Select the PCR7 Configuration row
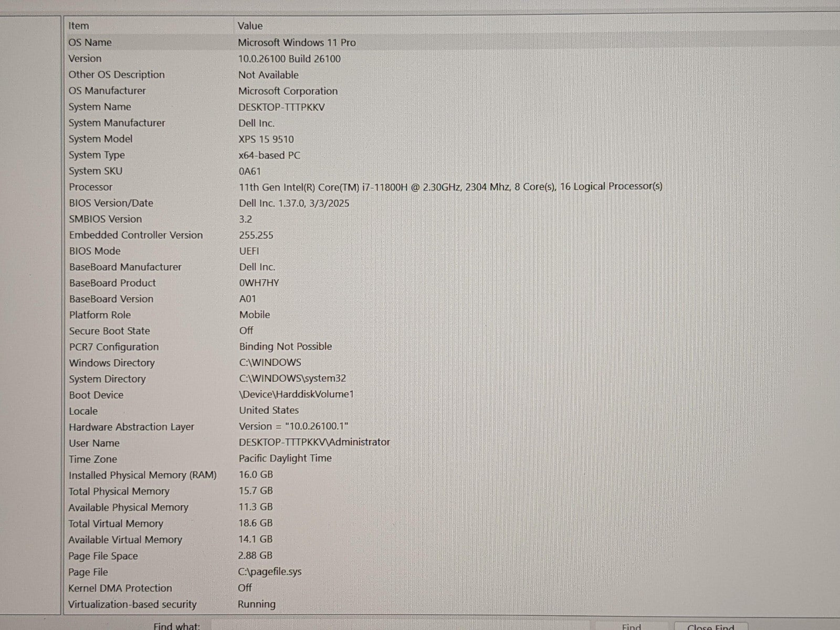 pyautogui.click(x=114, y=347)
